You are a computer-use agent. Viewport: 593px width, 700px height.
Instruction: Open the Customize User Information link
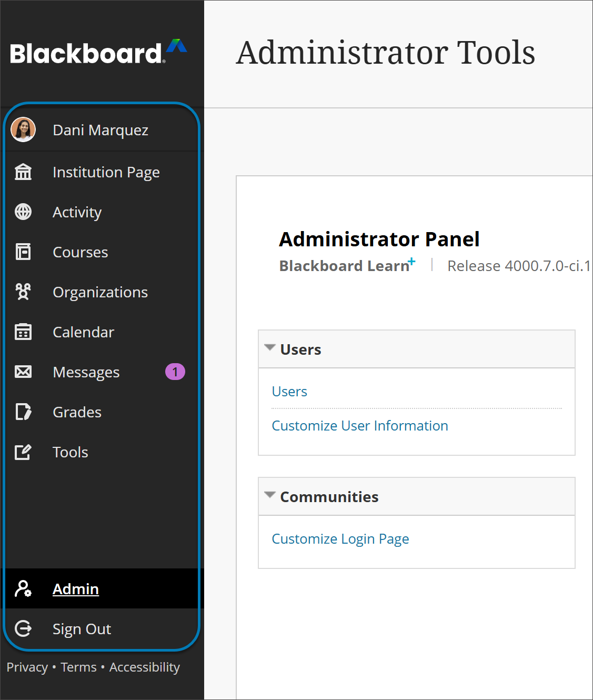click(360, 425)
